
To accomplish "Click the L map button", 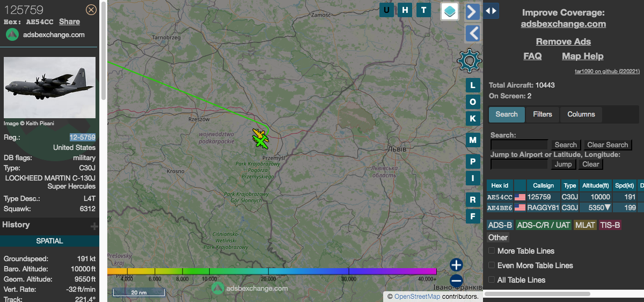I will point(472,85).
